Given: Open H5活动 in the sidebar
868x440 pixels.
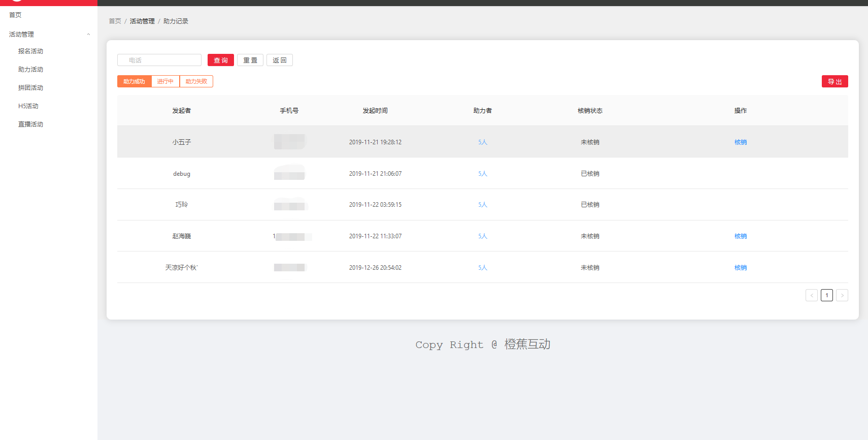Looking at the screenshot, I should coord(28,106).
